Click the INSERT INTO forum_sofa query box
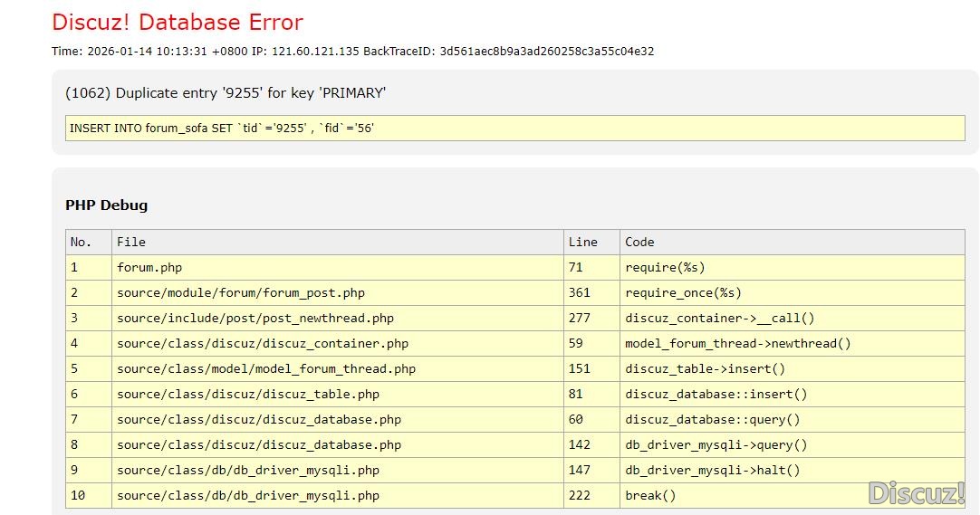The image size is (980, 515). 514,129
